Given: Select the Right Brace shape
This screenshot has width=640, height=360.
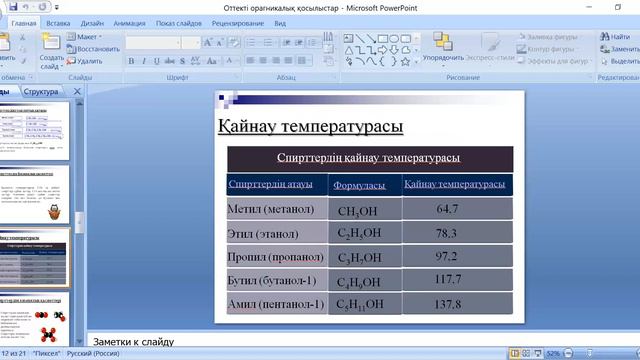Looking at the screenshot, I should pyautogui.click(x=394, y=62).
